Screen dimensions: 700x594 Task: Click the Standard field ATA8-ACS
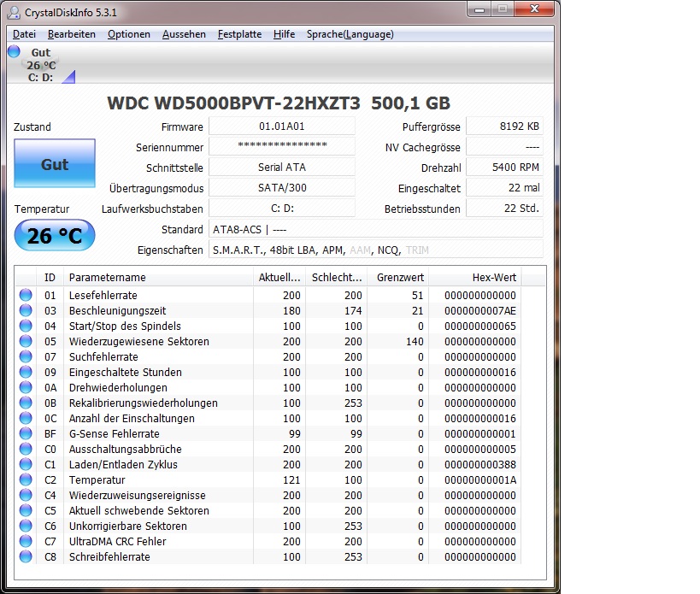click(x=376, y=229)
